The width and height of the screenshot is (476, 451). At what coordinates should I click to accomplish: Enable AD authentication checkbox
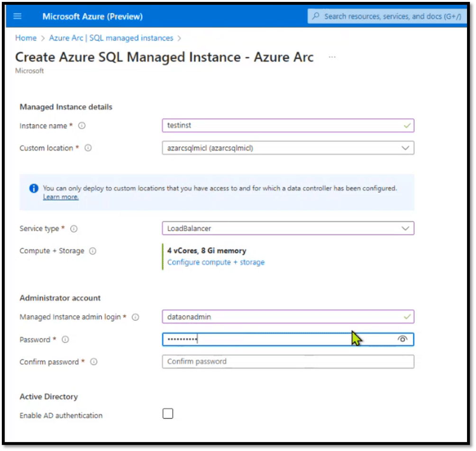coord(167,414)
